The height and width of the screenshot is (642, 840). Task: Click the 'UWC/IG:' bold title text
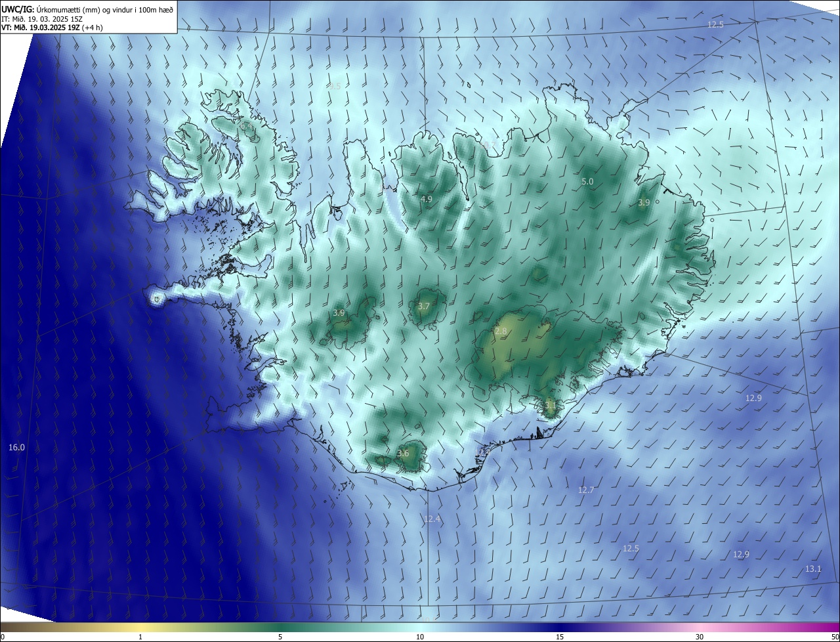(17, 9)
